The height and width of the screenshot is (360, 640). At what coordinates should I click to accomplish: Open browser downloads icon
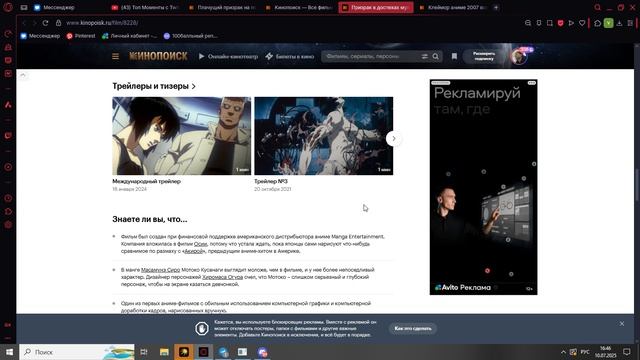pos(619,23)
